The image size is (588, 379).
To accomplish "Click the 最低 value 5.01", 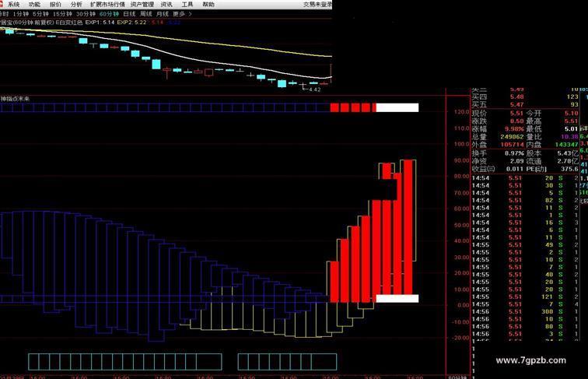I will (x=572, y=128).
